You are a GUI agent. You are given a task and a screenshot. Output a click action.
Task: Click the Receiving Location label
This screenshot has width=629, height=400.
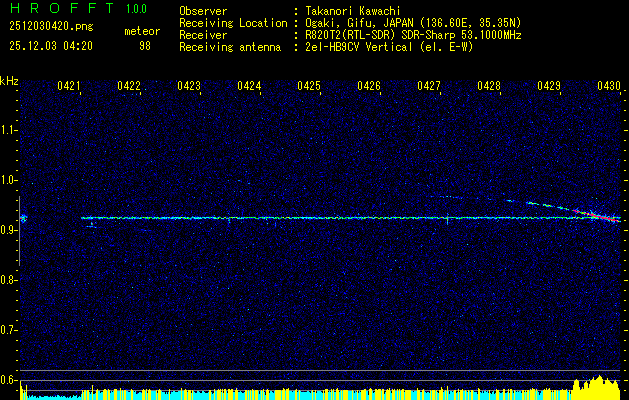click(233, 23)
